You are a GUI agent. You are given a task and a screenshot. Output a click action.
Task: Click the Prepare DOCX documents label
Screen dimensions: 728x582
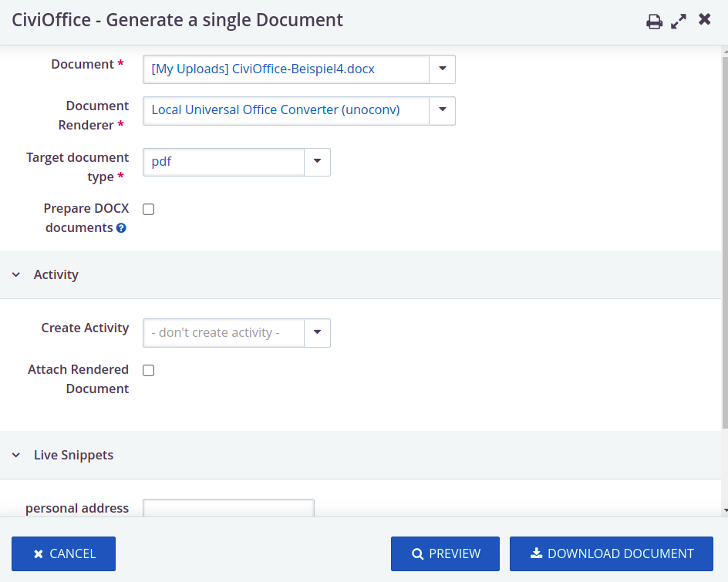(86, 218)
